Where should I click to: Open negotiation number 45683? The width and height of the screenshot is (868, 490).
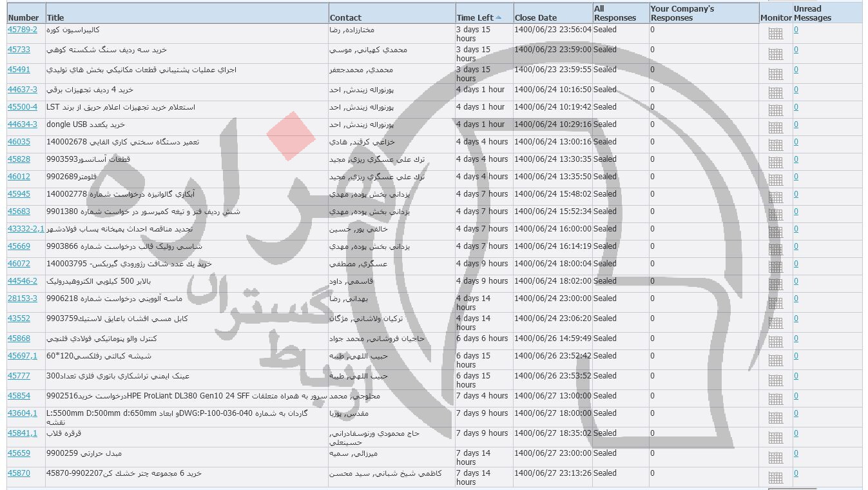point(19,211)
